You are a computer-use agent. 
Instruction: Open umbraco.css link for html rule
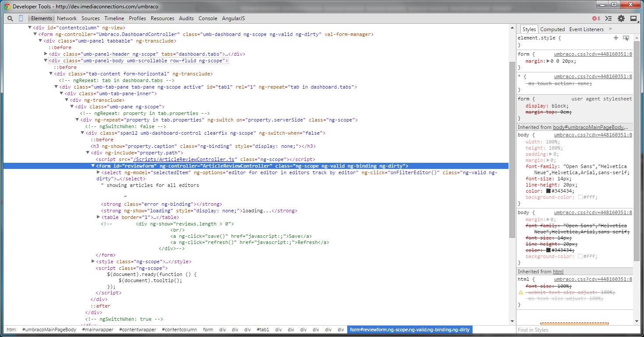click(x=593, y=279)
